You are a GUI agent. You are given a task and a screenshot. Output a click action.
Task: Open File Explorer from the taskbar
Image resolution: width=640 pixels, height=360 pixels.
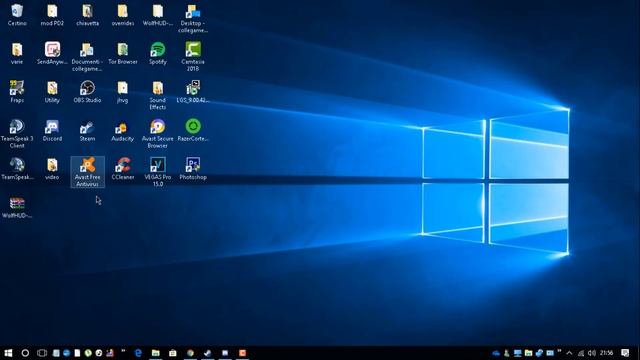tap(156, 353)
